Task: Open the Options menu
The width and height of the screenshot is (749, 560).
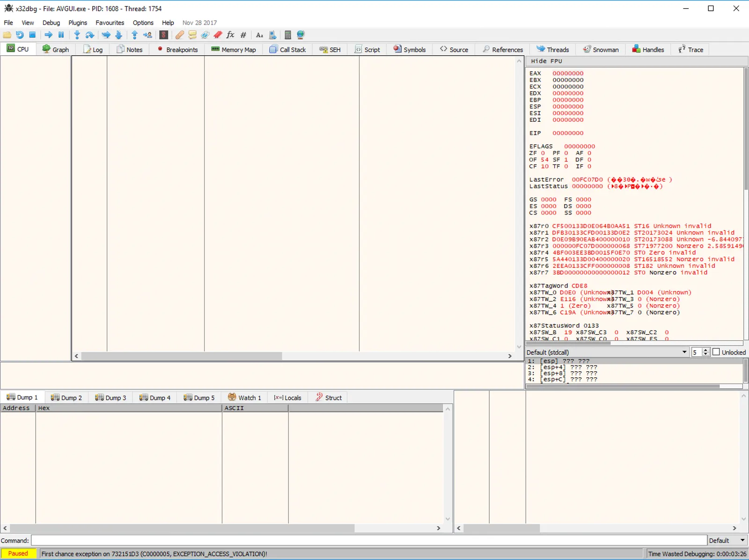Action: (143, 22)
